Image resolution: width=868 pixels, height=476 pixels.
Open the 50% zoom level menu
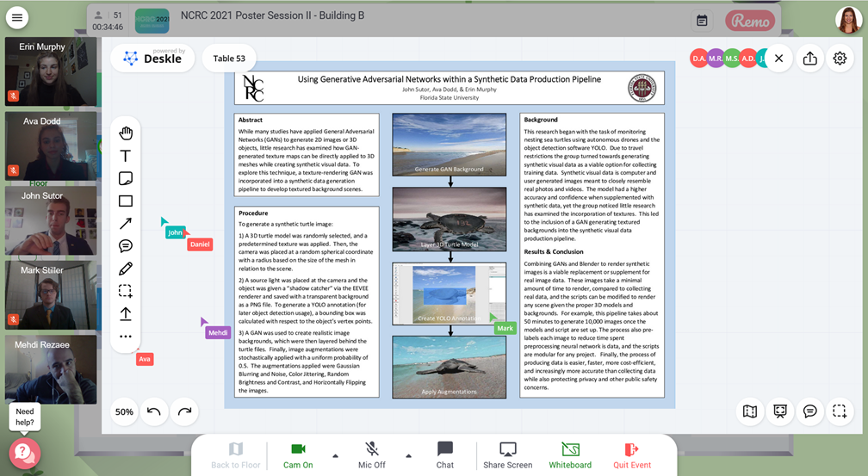pos(124,411)
